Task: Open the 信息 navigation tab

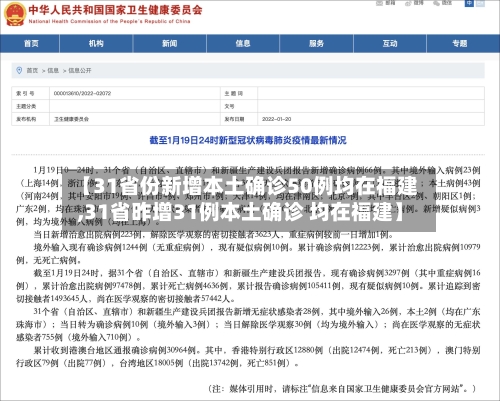Action: click(243, 43)
